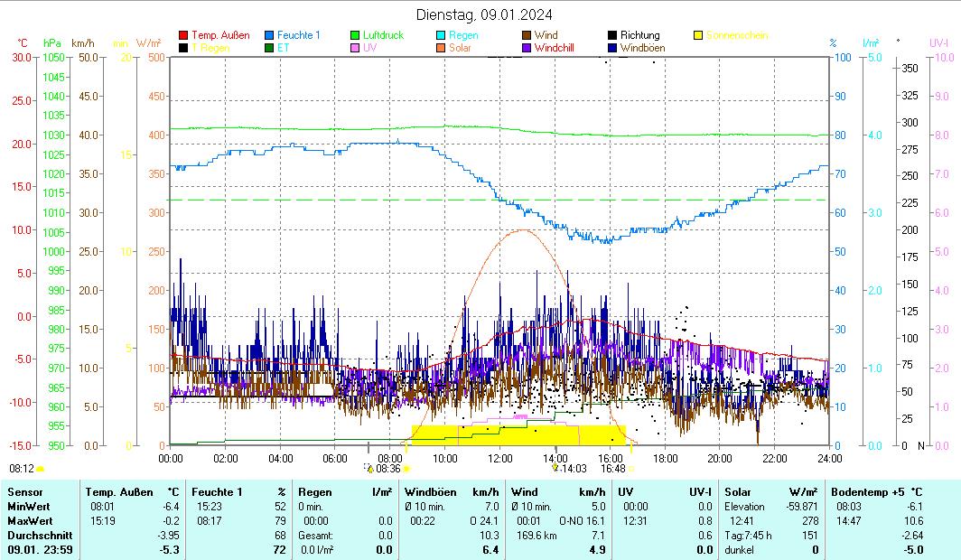Click the 09.01. 23:59 timestamp label
The image size is (961, 560).
pyautogui.click(x=40, y=549)
